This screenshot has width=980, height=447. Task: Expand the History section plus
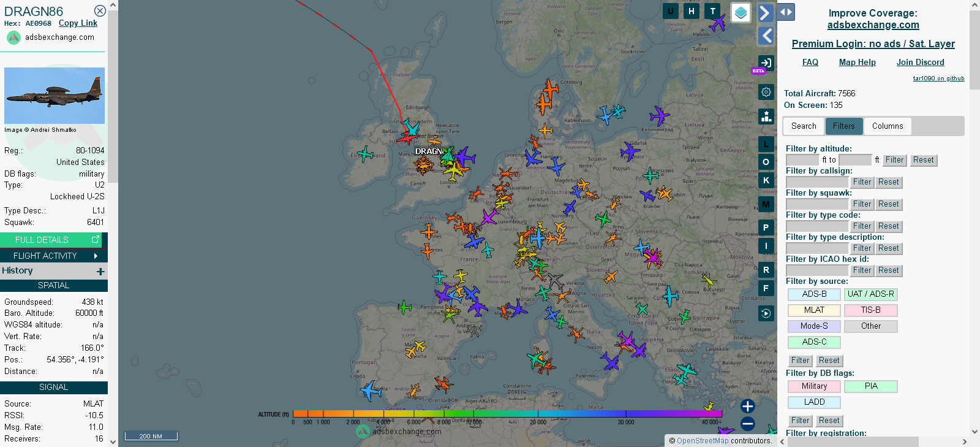[100, 271]
